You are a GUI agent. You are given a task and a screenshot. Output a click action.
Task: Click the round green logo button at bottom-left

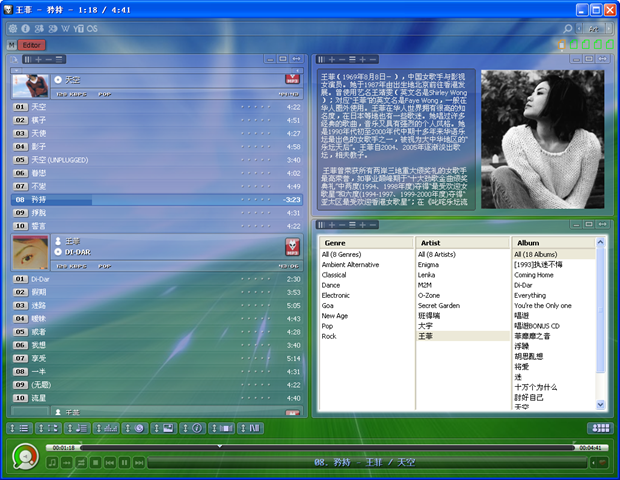click(25, 457)
